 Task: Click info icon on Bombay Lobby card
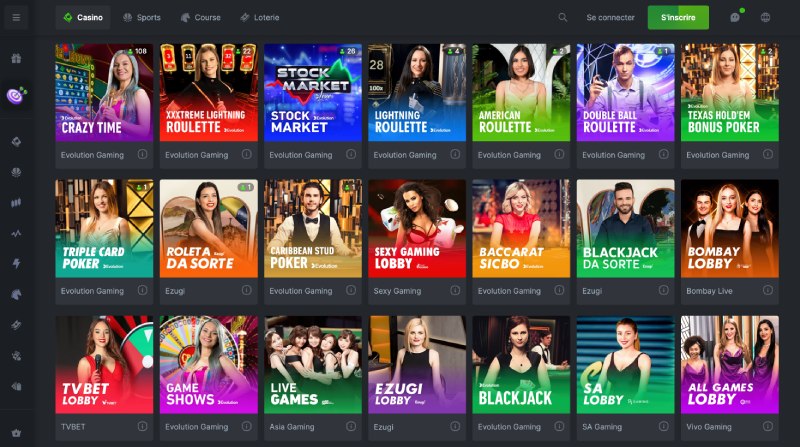pyautogui.click(x=768, y=290)
